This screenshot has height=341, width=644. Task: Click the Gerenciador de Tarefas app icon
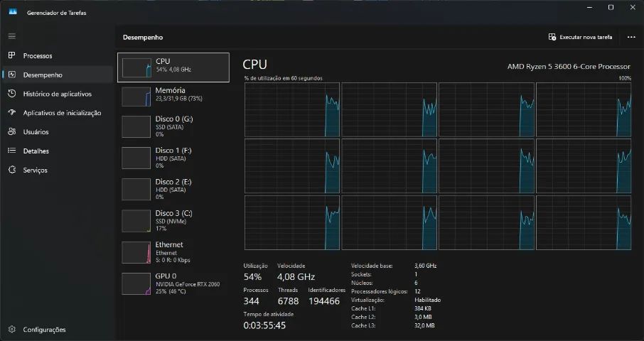(x=13, y=12)
